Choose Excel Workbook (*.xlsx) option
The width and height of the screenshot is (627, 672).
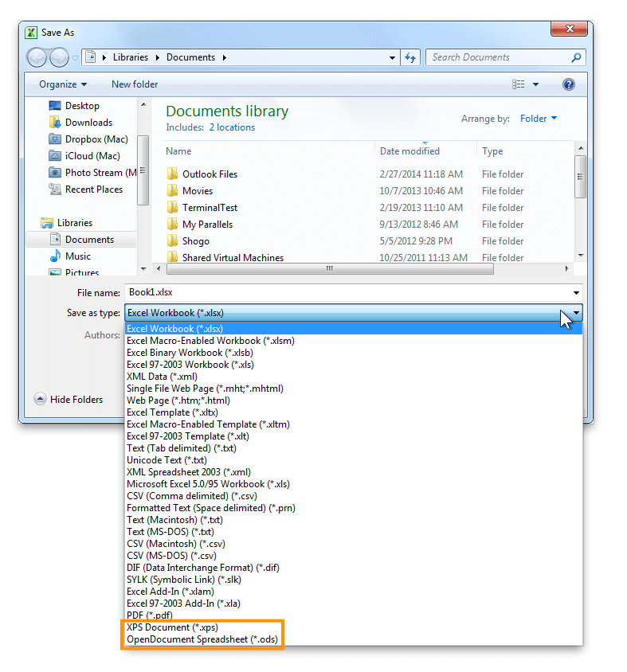pyautogui.click(x=354, y=329)
